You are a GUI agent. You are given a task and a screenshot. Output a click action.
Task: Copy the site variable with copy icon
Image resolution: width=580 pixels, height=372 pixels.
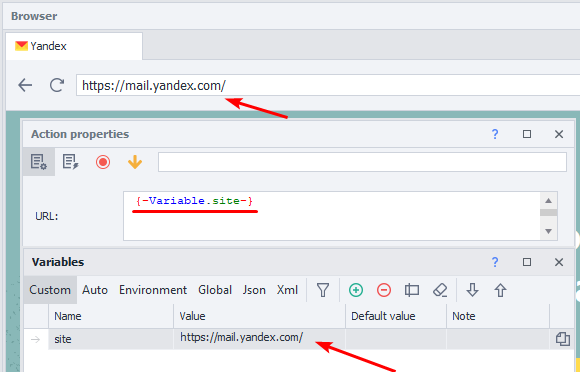(x=562, y=339)
